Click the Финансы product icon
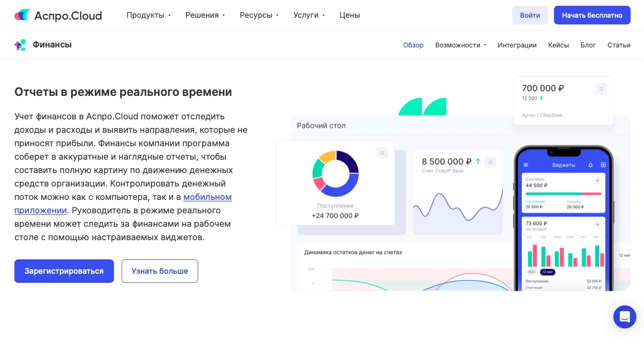644x338 pixels. pyautogui.click(x=20, y=45)
